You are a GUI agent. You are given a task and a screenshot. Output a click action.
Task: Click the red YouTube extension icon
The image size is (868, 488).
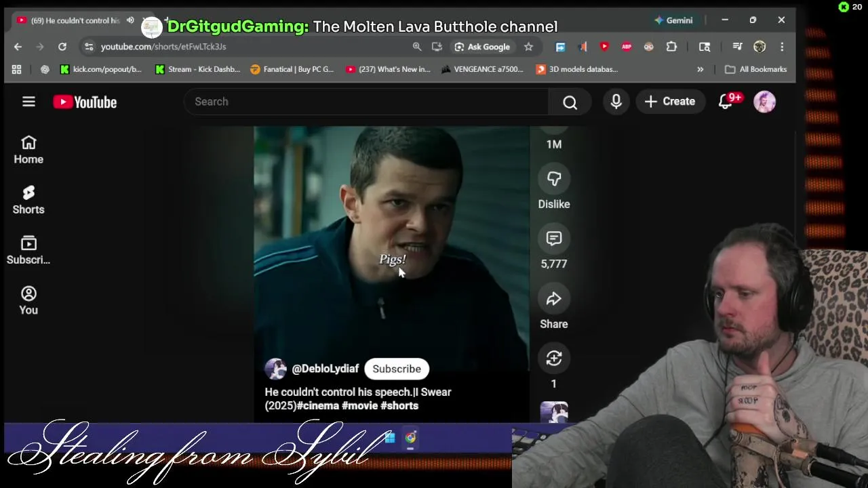click(x=604, y=47)
